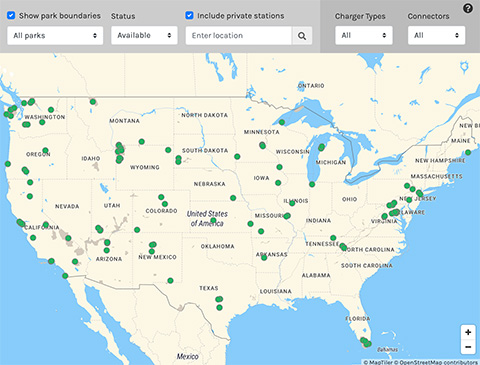Select the southernmost Texas station marker

click(219, 308)
